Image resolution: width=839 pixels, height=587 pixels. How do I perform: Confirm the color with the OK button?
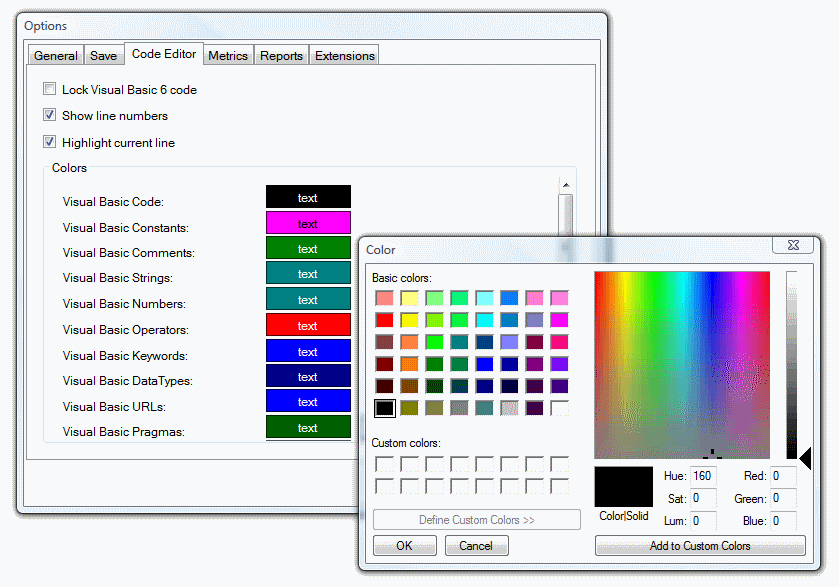405,546
